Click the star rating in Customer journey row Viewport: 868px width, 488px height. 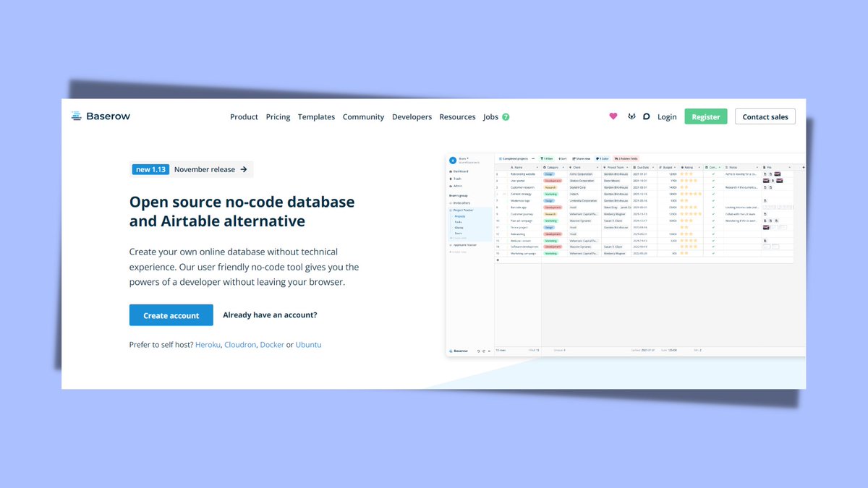tap(691, 214)
